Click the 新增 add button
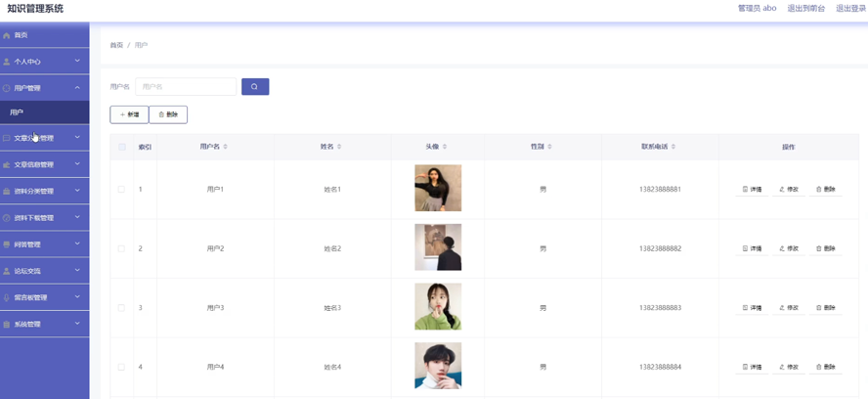 click(x=129, y=114)
